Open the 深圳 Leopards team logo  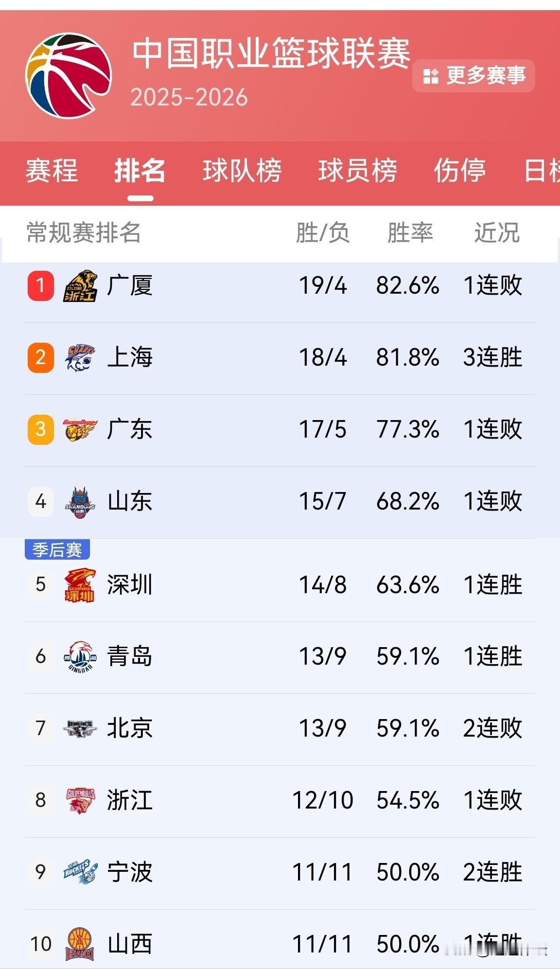(80, 585)
